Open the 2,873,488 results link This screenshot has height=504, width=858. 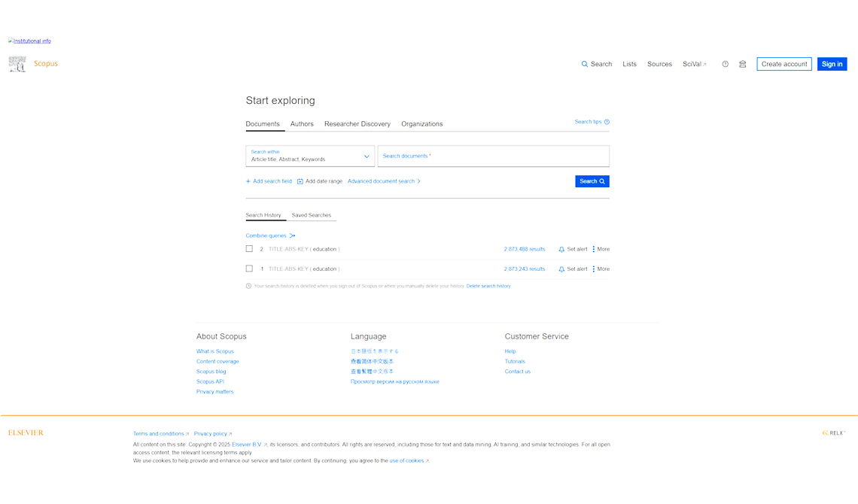tap(525, 249)
